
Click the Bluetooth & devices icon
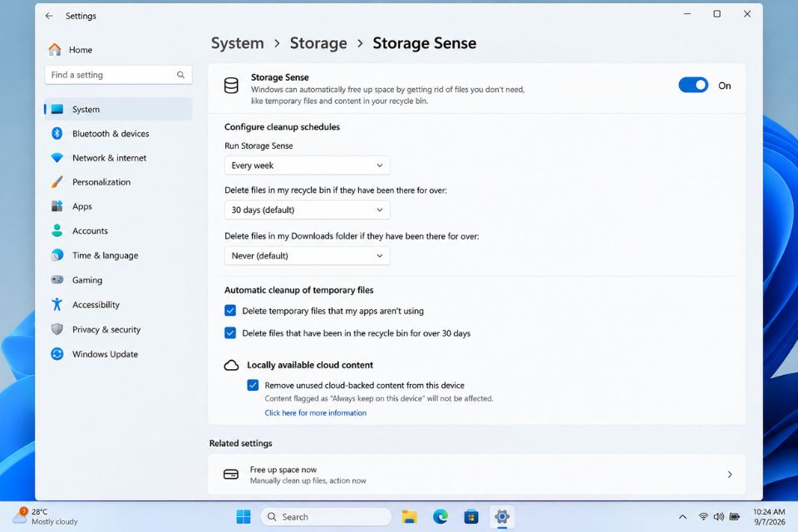57,133
